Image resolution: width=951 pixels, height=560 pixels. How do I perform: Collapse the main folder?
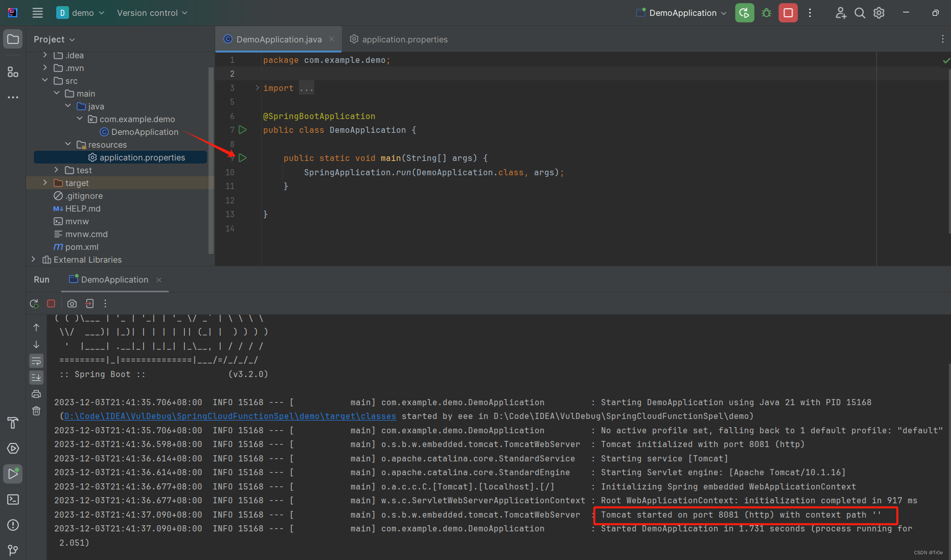coord(57,93)
